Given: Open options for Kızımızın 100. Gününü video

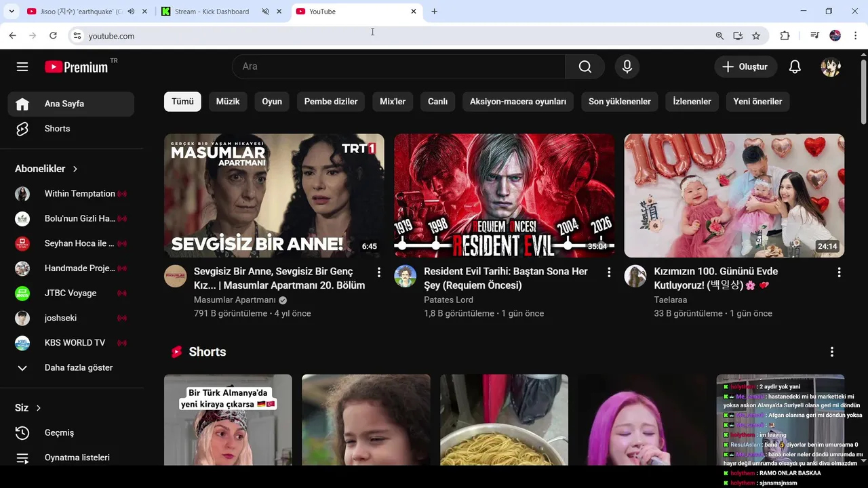Looking at the screenshot, I should click(x=839, y=272).
